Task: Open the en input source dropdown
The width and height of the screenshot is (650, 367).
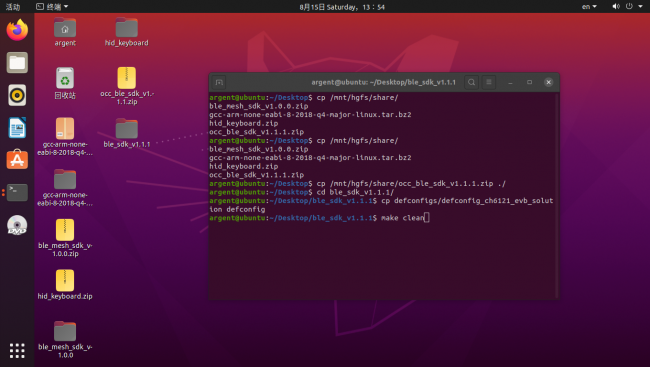Action: pyautogui.click(x=589, y=7)
